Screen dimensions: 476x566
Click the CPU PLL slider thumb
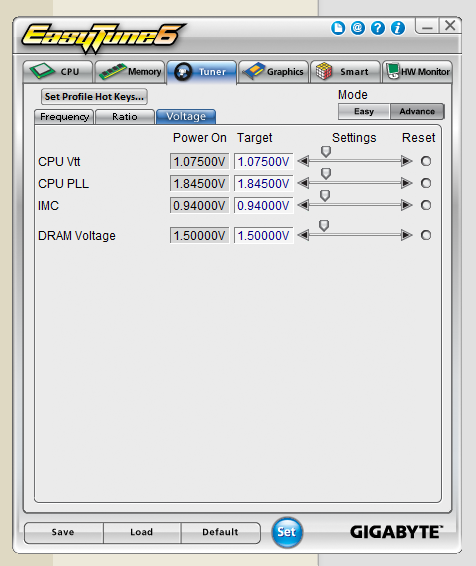[x=326, y=174]
